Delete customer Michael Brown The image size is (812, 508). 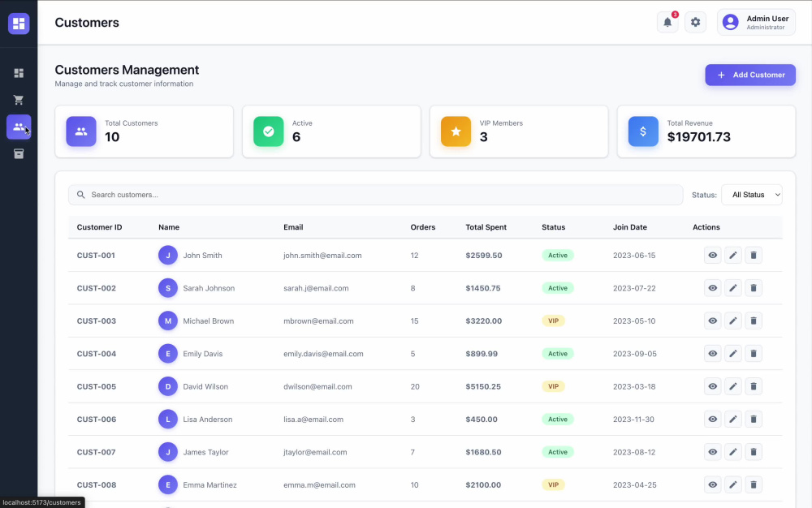click(x=754, y=321)
